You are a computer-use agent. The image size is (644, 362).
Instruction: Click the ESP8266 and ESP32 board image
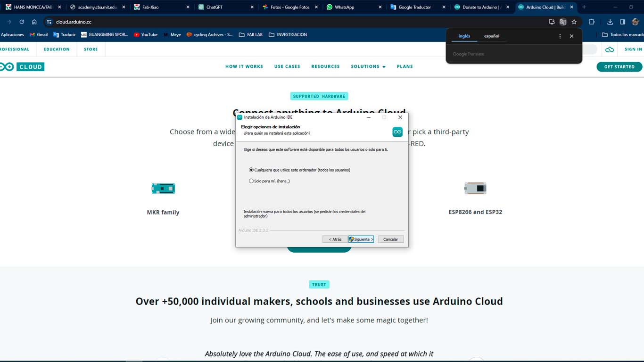(475, 189)
